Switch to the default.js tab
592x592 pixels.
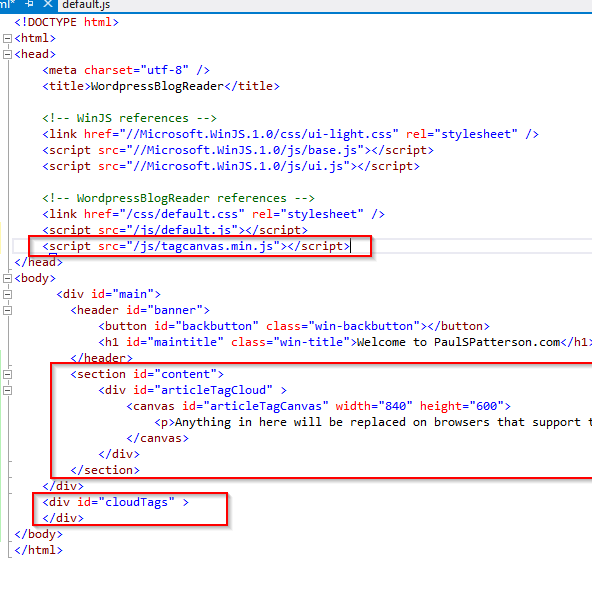86,5
